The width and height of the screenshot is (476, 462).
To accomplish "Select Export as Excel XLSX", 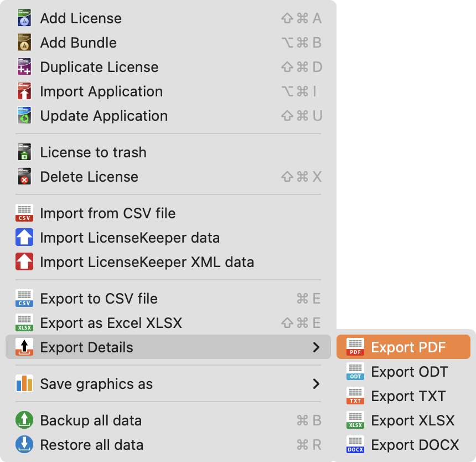I will 111,323.
